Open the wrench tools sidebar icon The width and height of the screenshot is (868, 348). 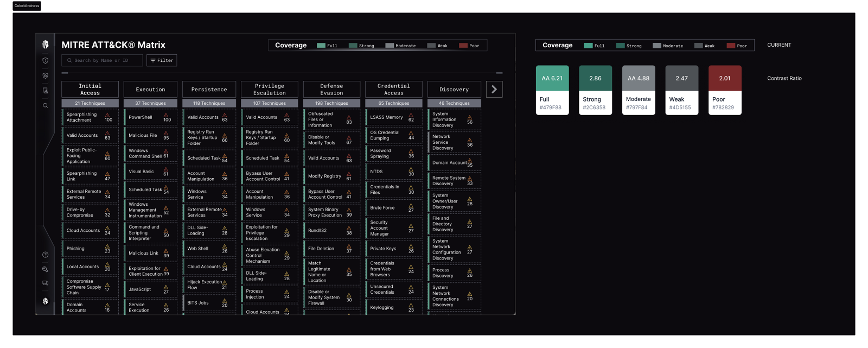(x=46, y=269)
